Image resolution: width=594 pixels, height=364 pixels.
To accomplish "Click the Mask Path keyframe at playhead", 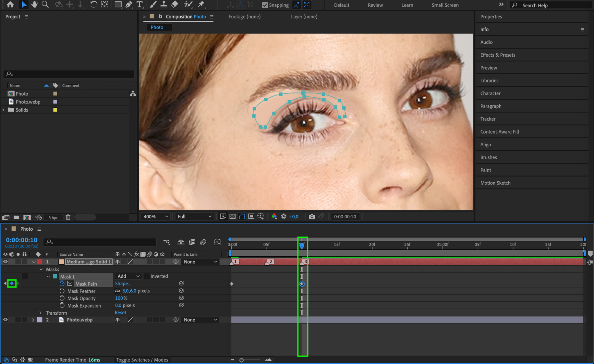I will coord(302,284).
